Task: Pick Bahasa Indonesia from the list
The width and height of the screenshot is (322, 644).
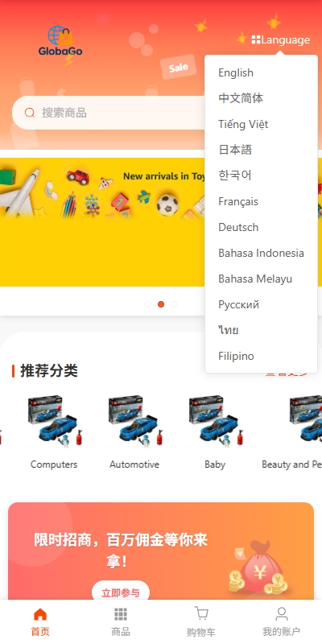Action: (261, 253)
